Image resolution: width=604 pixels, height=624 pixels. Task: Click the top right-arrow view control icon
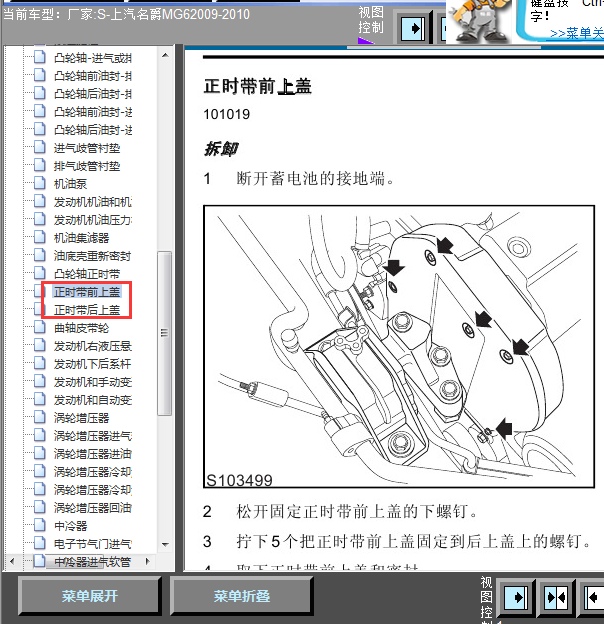pos(413,28)
